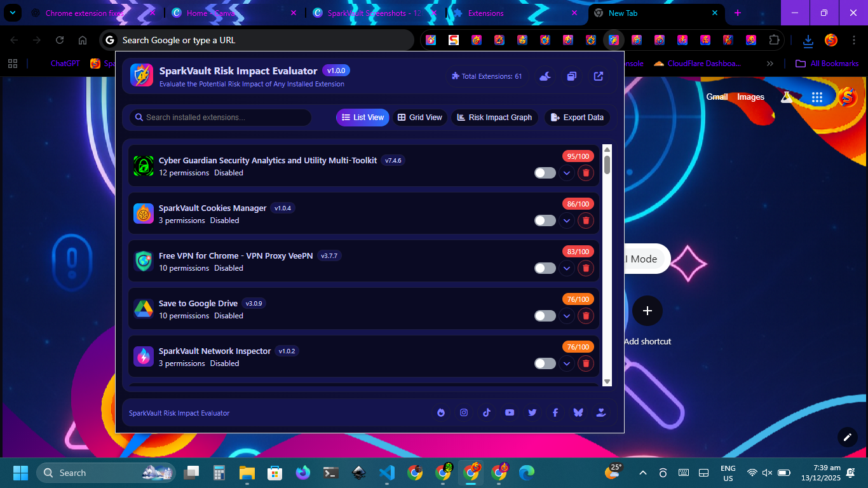Screen dimensions: 868x488
Task: Click the Bluesky butterfly icon
Action: [578, 412]
